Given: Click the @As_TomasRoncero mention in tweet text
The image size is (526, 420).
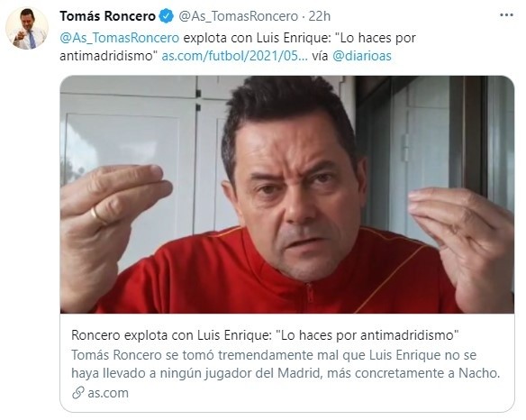Looking at the screenshot, I should tap(120, 38).
